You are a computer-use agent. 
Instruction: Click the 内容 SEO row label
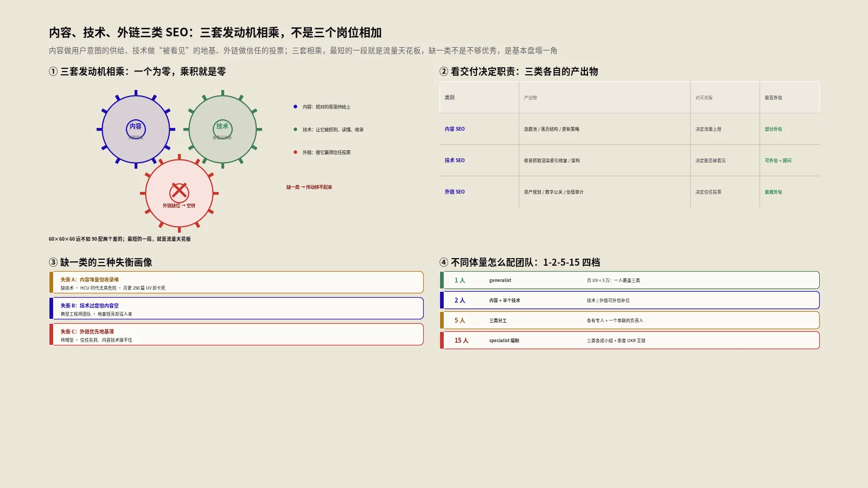pyautogui.click(x=455, y=129)
